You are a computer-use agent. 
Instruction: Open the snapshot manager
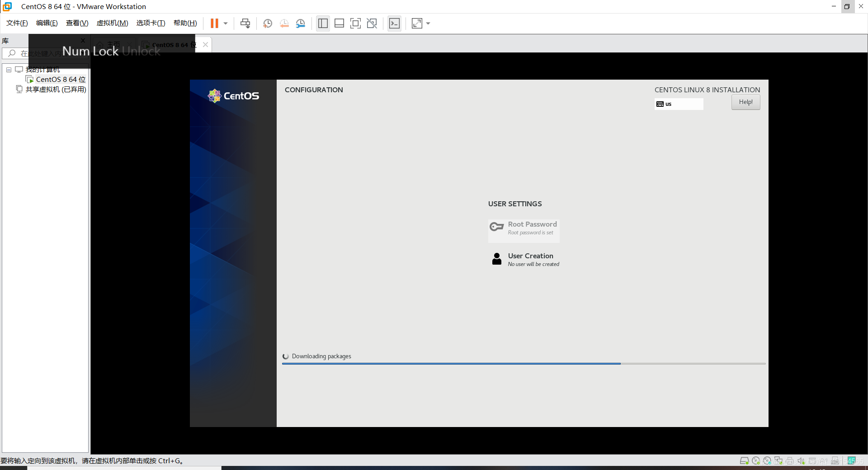(x=301, y=23)
